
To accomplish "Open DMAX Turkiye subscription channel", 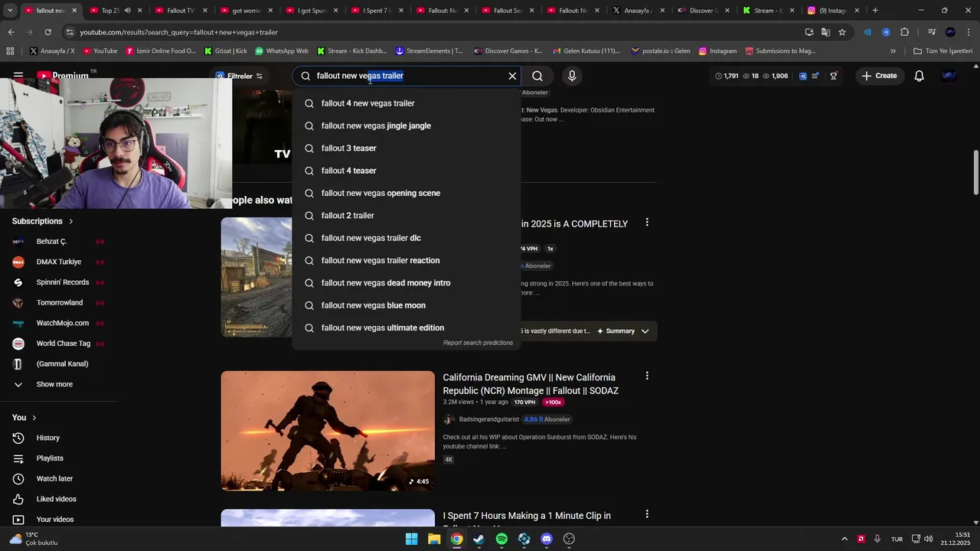I will tap(58, 262).
